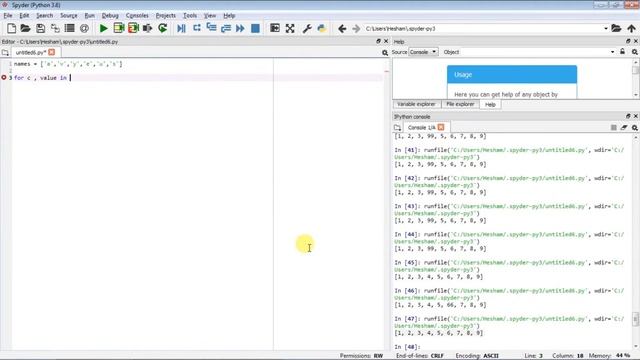Step into function in debugger
Viewport: 640px width, 360px height.
211,28
